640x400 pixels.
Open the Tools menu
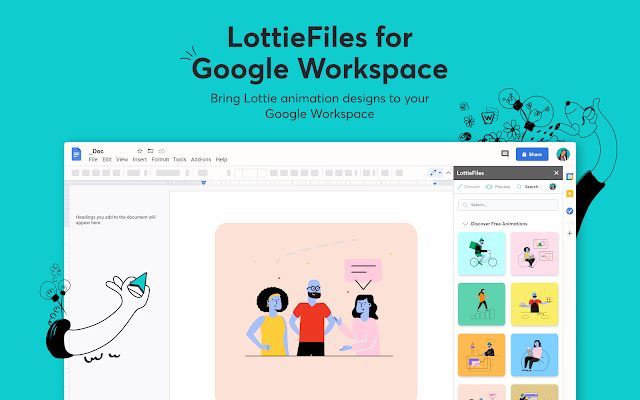180,160
